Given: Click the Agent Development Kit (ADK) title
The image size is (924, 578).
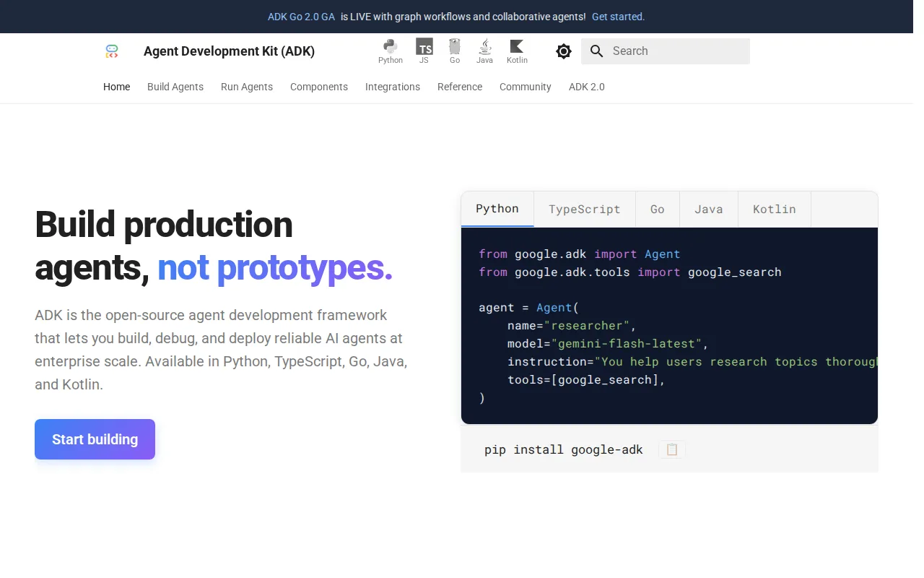Looking at the screenshot, I should click(229, 51).
